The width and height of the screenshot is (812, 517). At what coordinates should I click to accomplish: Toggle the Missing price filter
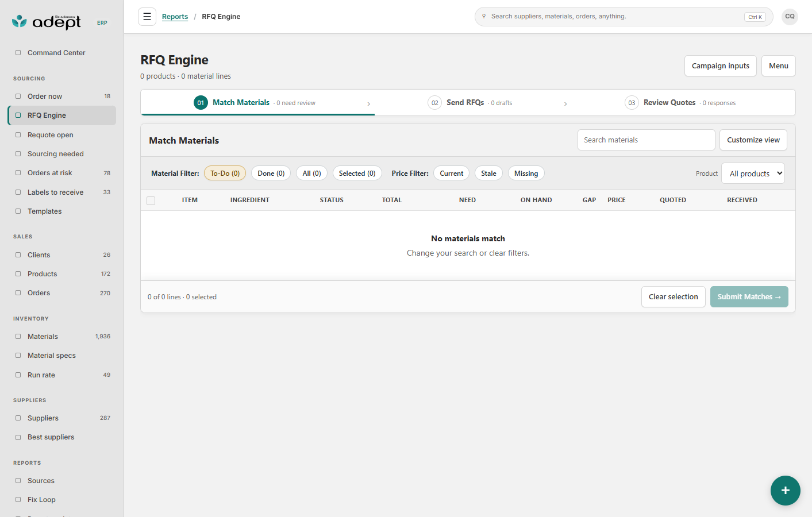(526, 173)
